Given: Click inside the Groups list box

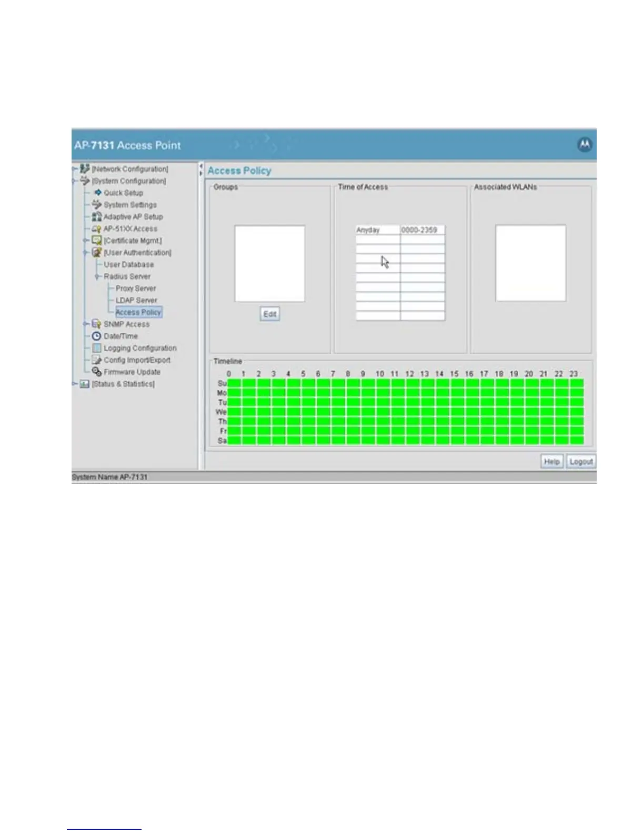Looking at the screenshot, I should point(269,264).
